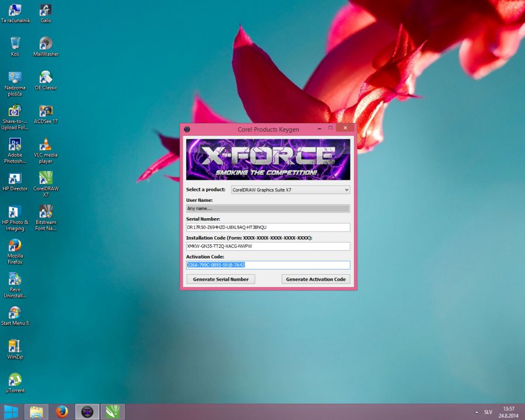Click Generate Activation Code button
The height and width of the screenshot is (420, 525).
316,279
